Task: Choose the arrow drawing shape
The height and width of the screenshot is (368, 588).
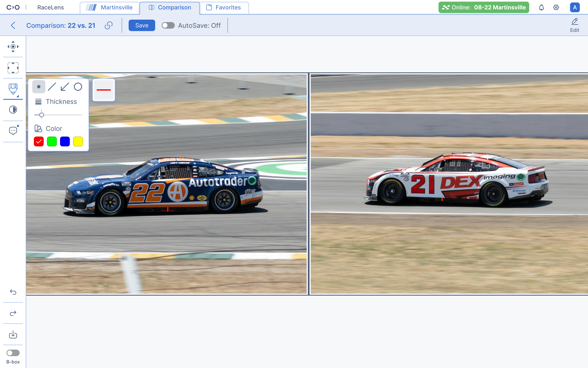Action: (65, 87)
